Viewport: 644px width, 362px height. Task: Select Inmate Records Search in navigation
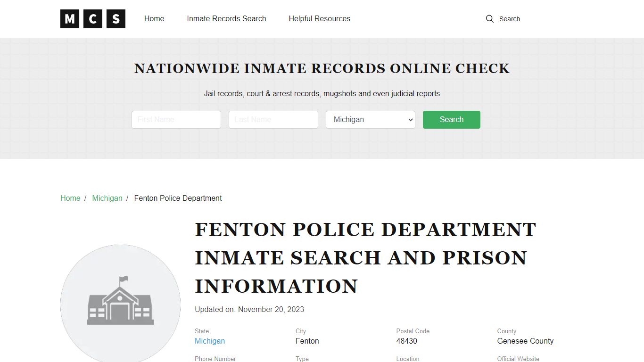(x=227, y=18)
